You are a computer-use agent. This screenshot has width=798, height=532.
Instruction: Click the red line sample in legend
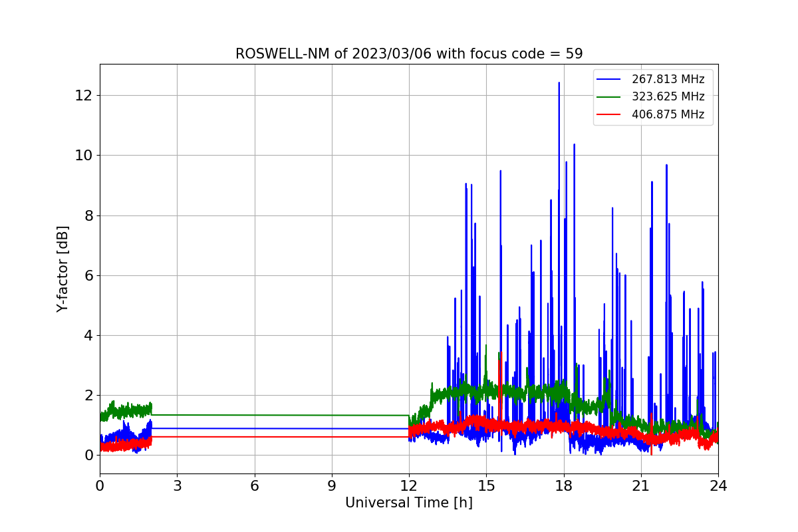click(x=608, y=114)
